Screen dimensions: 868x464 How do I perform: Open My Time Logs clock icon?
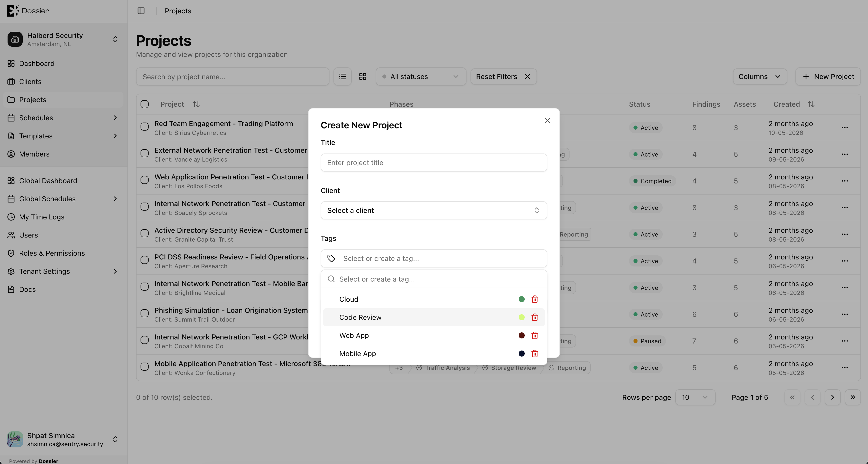tap(11, 217)
